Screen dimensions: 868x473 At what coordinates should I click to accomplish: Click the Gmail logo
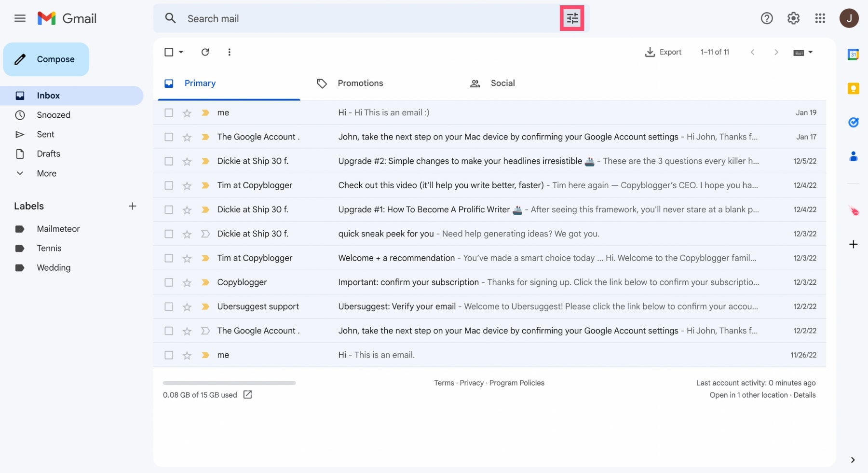click(x=67, y=18)
